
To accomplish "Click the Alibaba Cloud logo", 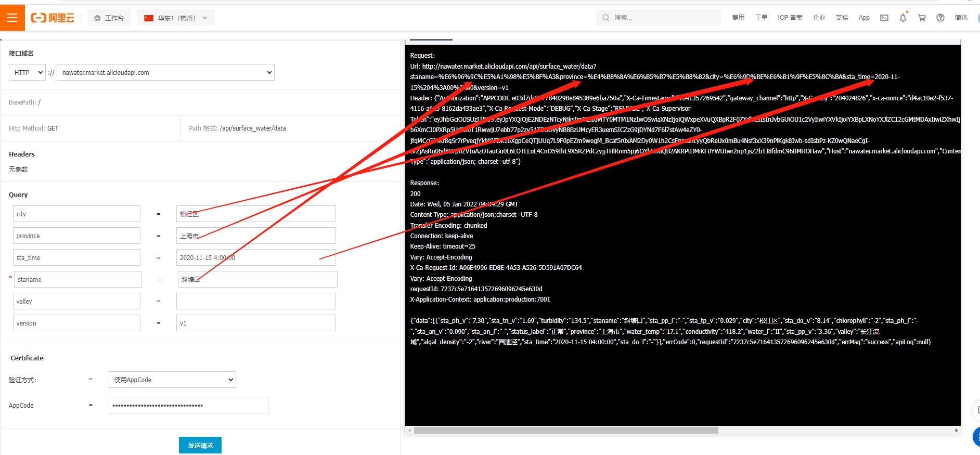I will (53, 18).
